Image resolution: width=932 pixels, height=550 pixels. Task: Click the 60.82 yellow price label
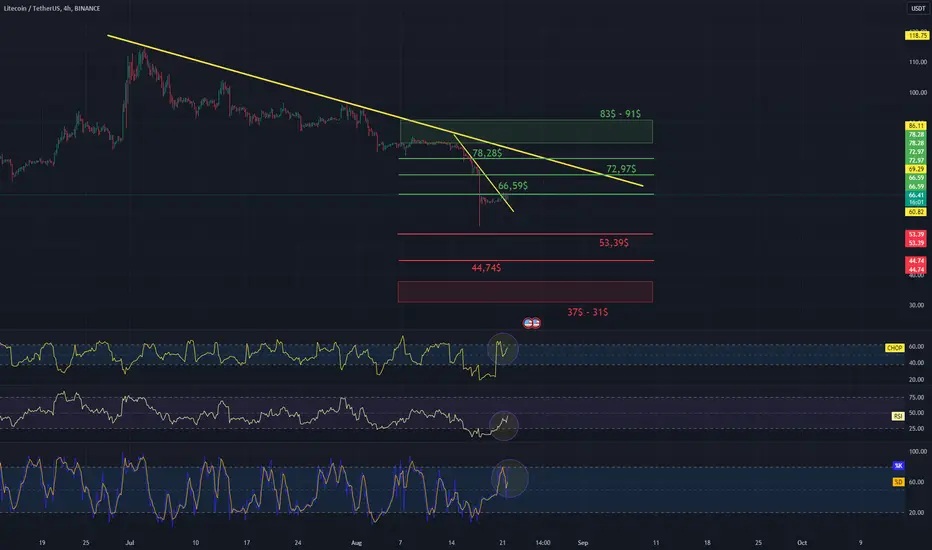[916, 212]
